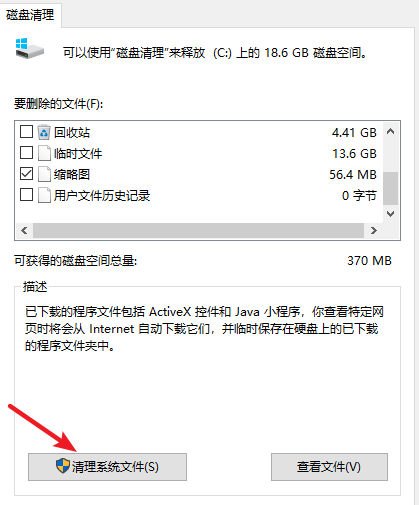Select the 磁盘清理 tab
419x505 pixels.
[x=30, y=15]
